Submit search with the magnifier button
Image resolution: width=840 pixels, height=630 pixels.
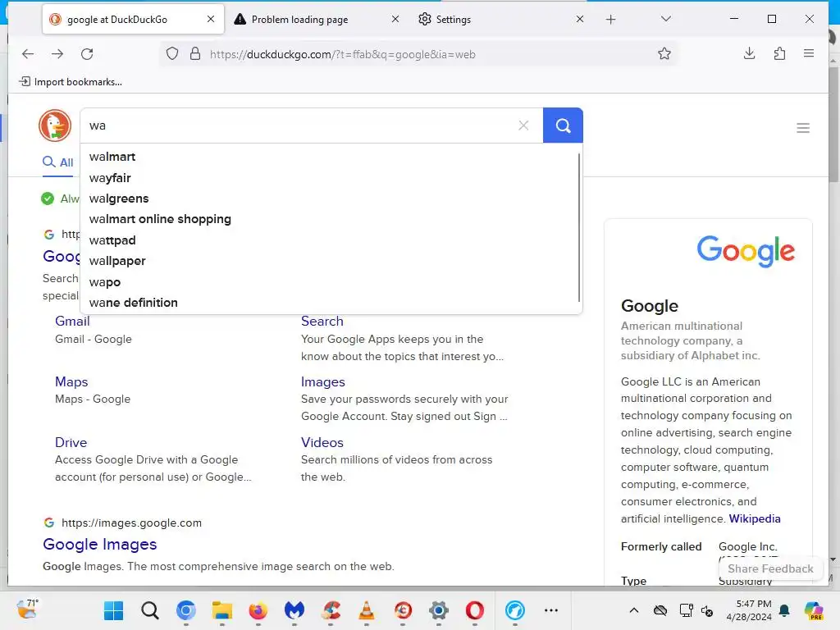[x=563, y=126]
